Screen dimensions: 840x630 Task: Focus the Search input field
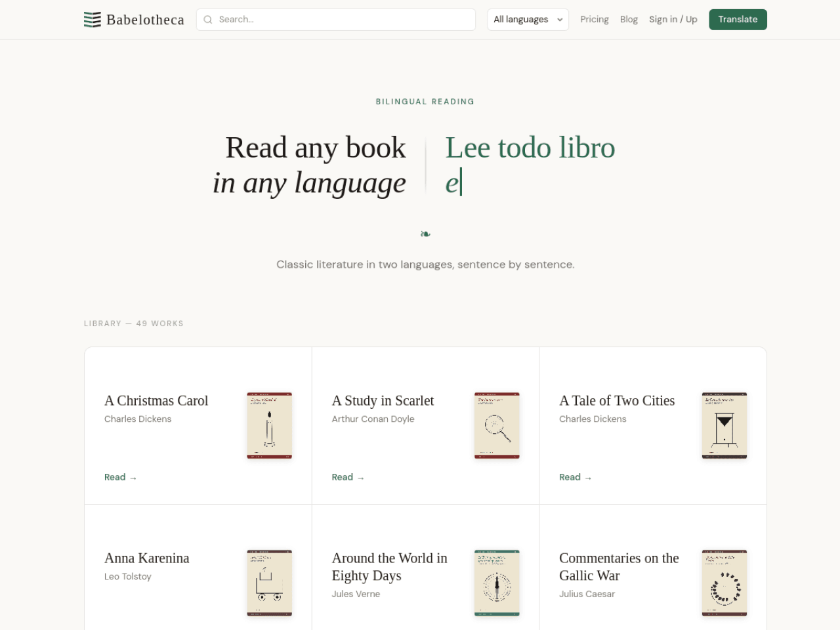coord(336,20)
